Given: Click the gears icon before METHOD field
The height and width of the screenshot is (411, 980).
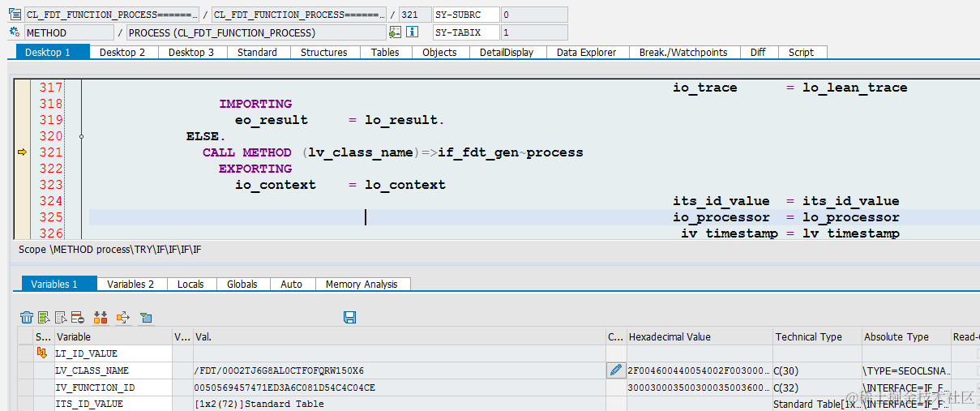Looking at the screenshot, I should tap(15, 32).
